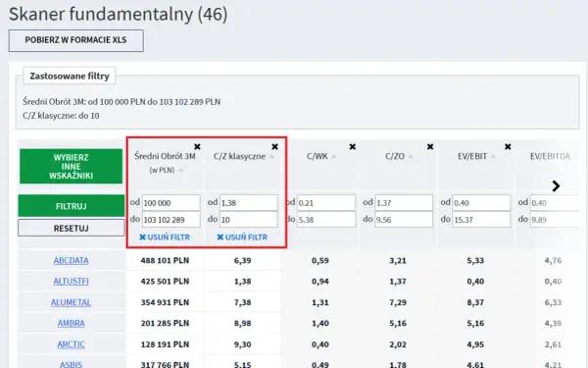The image size is (588, 368).
Task: Select ABCDATA C/WK value 0,59
Action: point(320,260)
